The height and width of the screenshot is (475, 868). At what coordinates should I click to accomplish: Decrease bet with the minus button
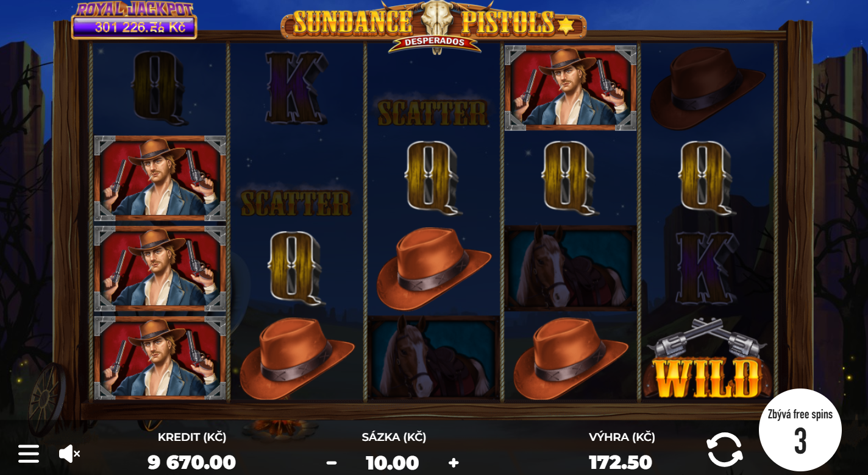[x=331, y=463]
